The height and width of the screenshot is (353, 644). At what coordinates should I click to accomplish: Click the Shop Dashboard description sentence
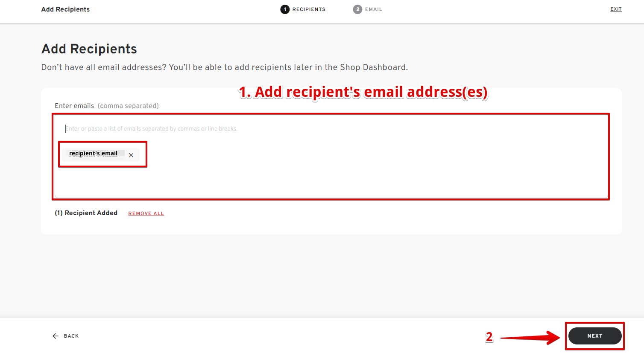coord(225,67)
